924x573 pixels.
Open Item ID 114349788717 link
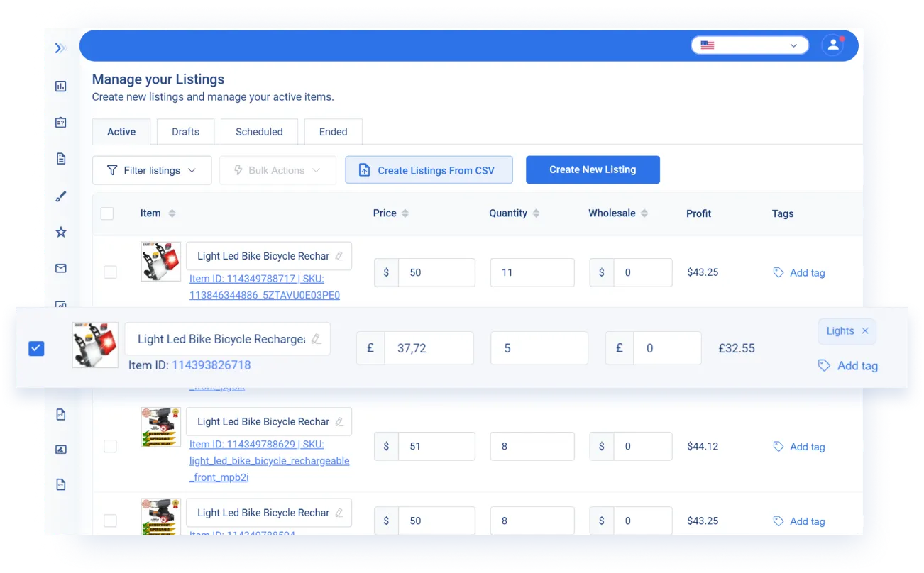pos(264,287)
